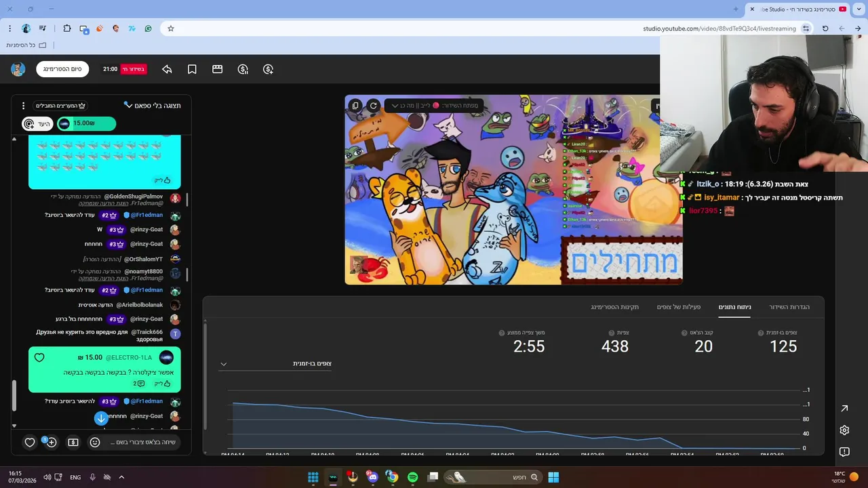Click the plus circle icon with badge
This screenshot has height=488, width=868.
pos(51,442)
